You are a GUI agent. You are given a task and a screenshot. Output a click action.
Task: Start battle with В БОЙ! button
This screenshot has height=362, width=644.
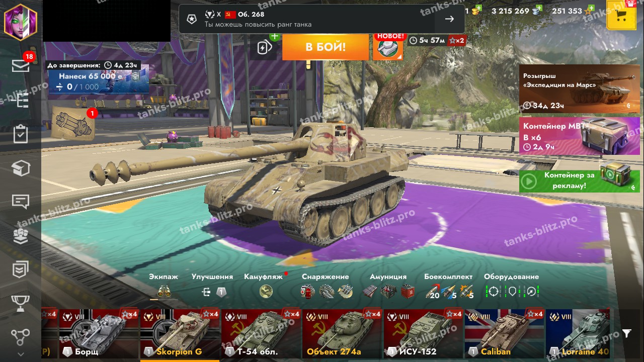click(326, 47)
